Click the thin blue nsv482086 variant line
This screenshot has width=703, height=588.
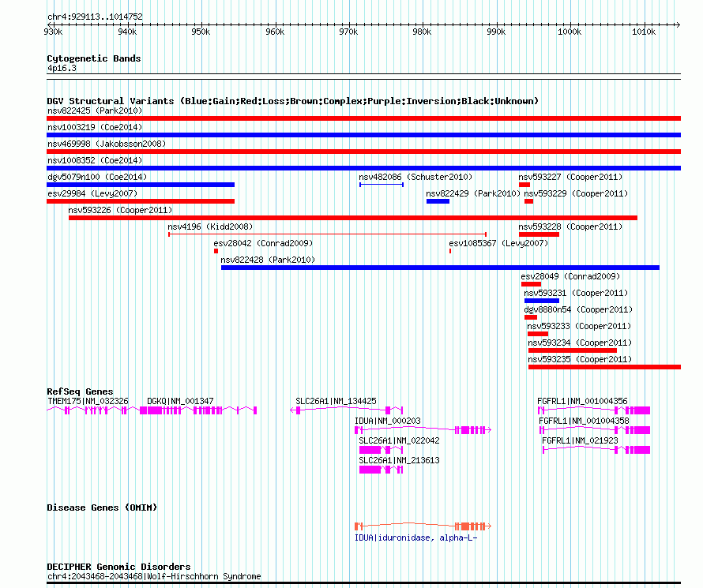382,185
